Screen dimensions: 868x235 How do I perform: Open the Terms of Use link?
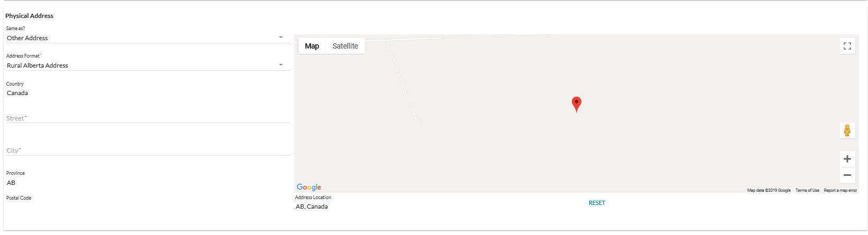coord(807,190)
